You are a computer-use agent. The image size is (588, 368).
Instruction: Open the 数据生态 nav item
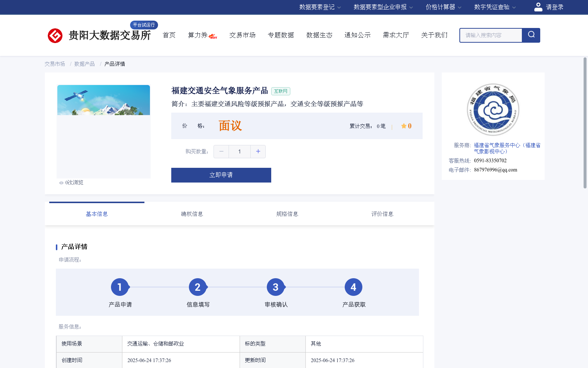pos(319,35)
